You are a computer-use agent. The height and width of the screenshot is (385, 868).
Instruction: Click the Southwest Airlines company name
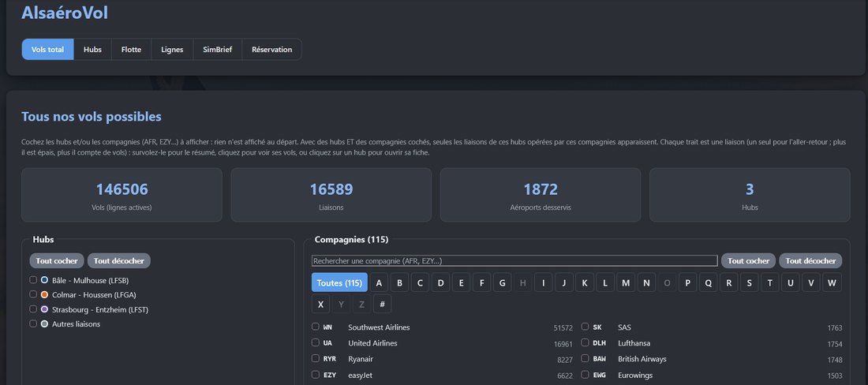(x=379, y=327)
